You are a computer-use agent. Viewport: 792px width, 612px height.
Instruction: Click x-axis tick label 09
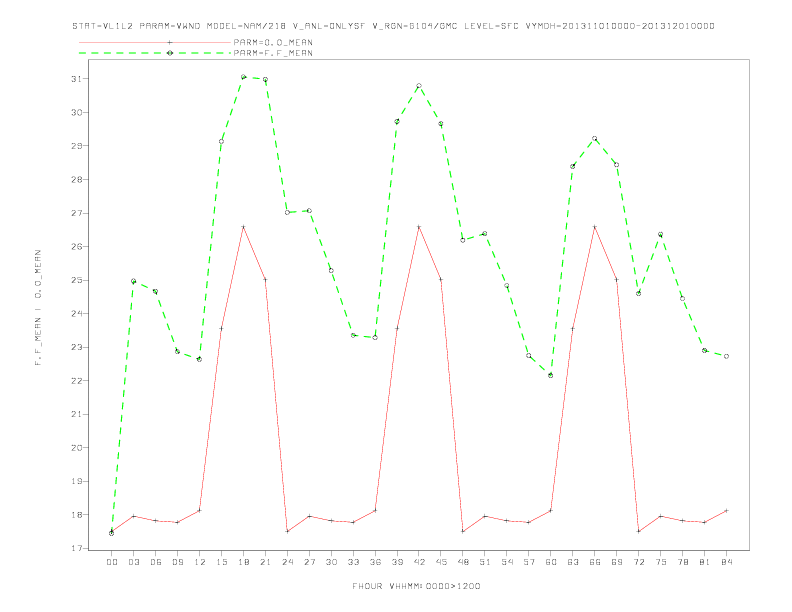tap(177, 562)
